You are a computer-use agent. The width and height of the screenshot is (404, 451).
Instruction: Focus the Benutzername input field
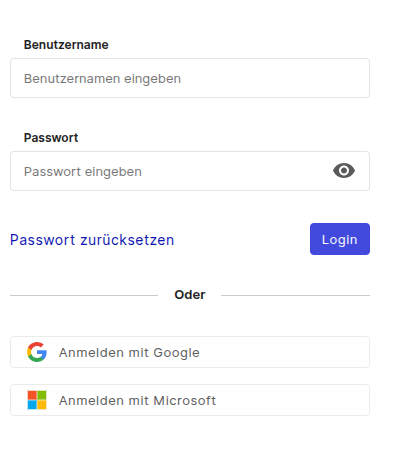coord(190,78)
